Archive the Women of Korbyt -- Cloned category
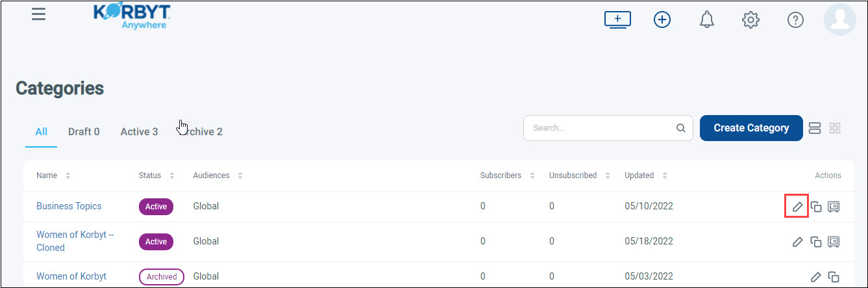Viewport: 868px width, 288px height. pos(834,242)
